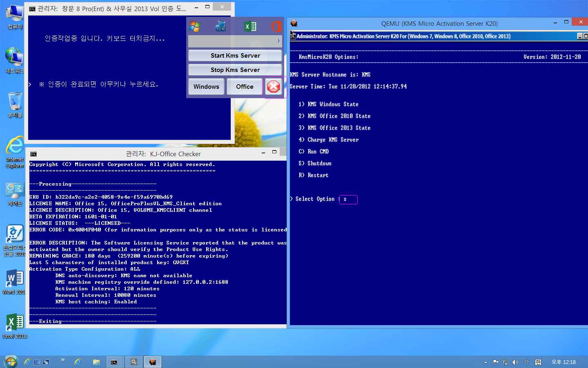
Task: Click the gray status field in the KMS tool
Action: point(235,41)
